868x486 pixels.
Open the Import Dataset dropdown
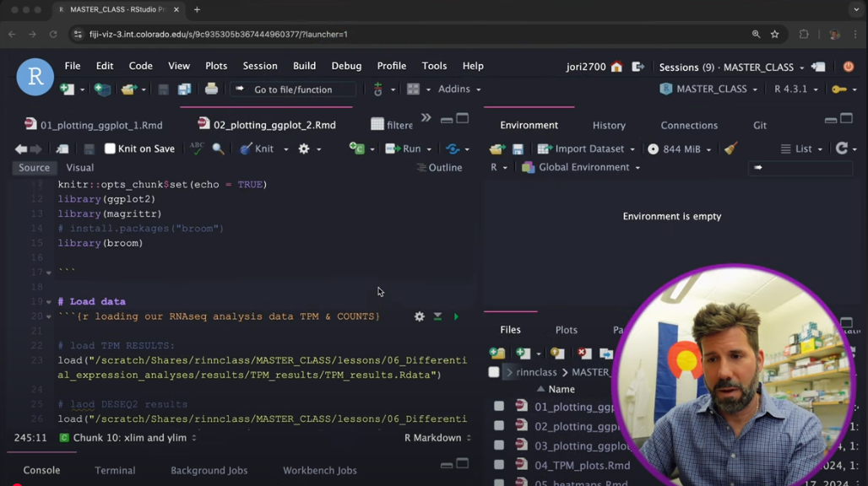pos(586,148)
